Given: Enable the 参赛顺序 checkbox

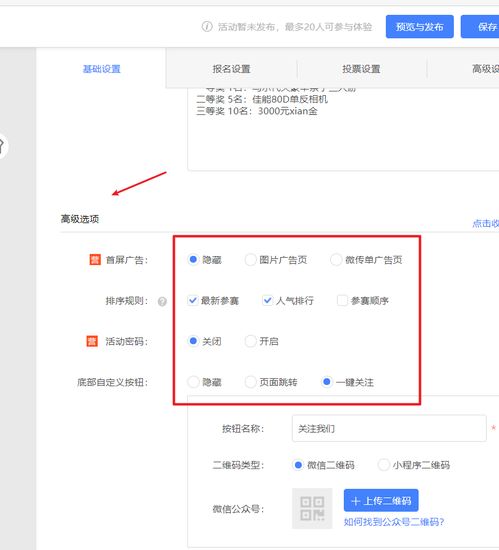Looking at the screenshot, I should pos(342,300).
